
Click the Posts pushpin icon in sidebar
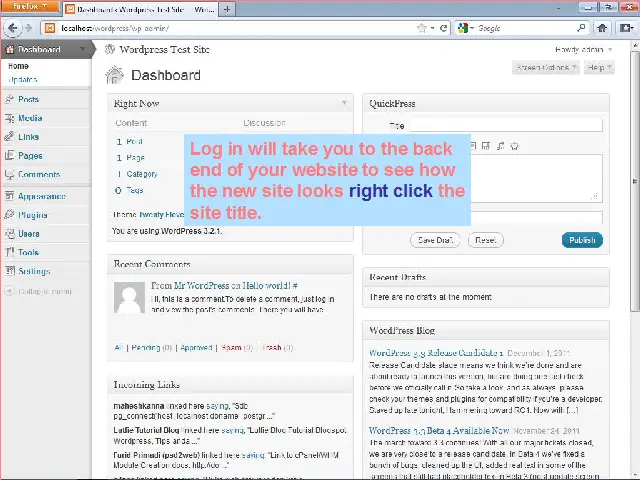[x=9, y=99]
